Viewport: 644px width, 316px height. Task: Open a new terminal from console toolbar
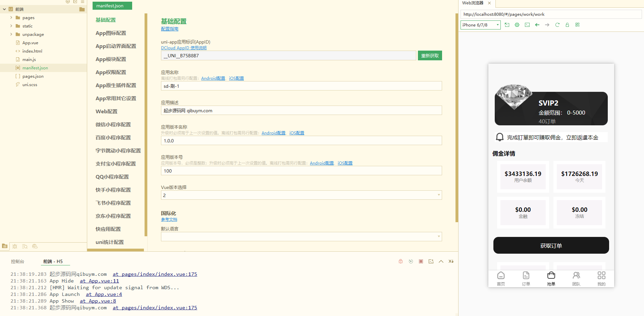[431, 261]
